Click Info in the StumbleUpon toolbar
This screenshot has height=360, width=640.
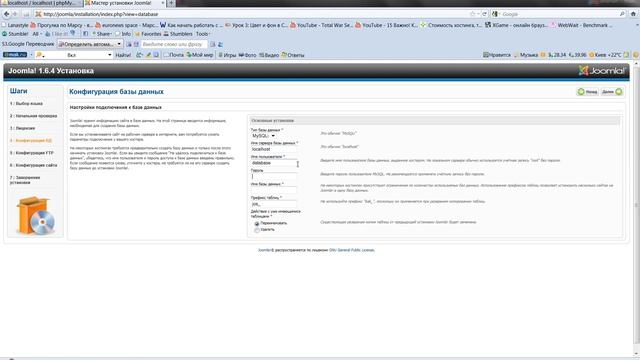tap(123, 34)
